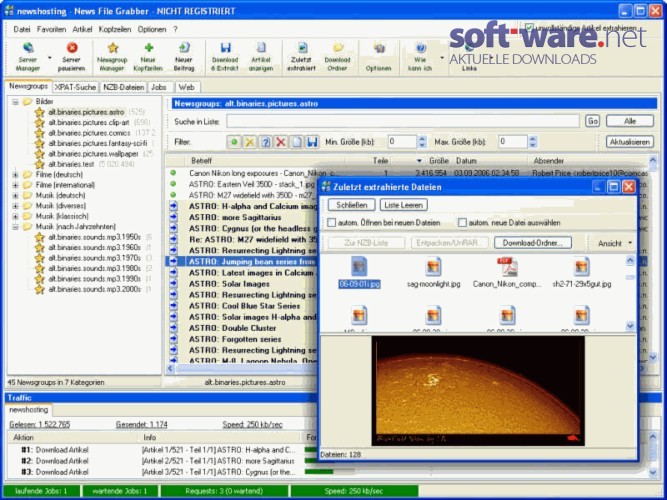The image size is (667, 500).
Task: Click the question mark filter icon
Action: click(265, 142)
